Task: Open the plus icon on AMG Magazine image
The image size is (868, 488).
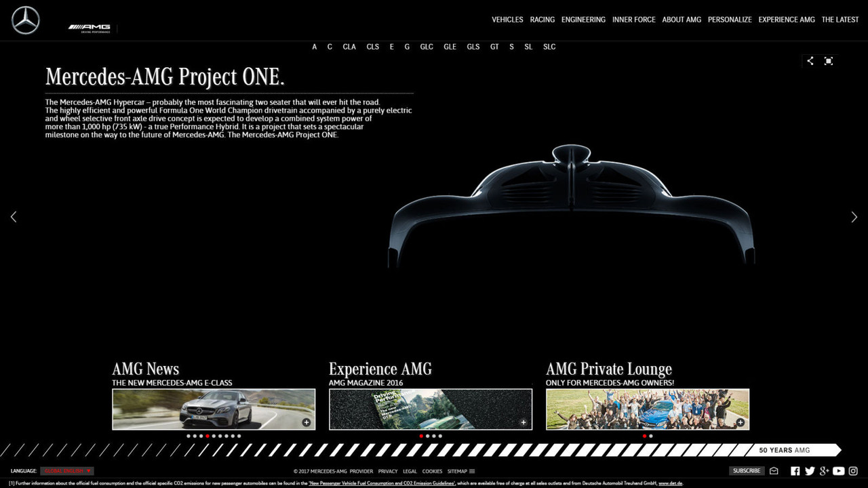Action: [x=524, y=422]
